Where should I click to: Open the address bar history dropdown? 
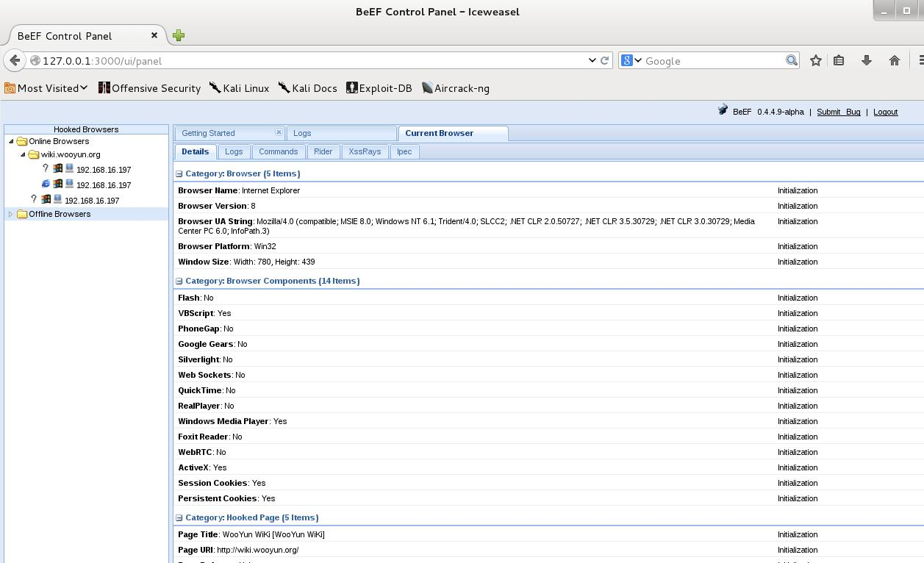point(592,60)
